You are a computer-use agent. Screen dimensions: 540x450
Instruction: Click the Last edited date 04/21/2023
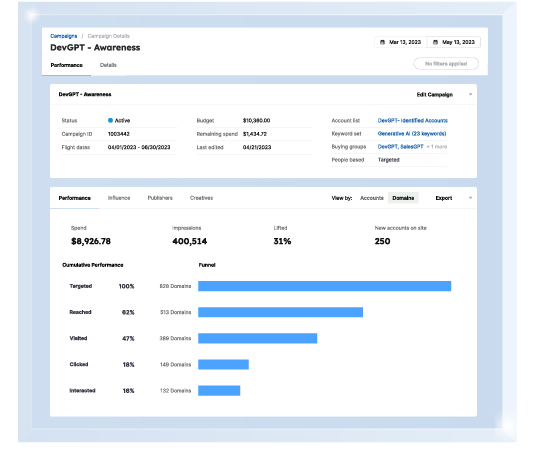[x=257, y=147]
